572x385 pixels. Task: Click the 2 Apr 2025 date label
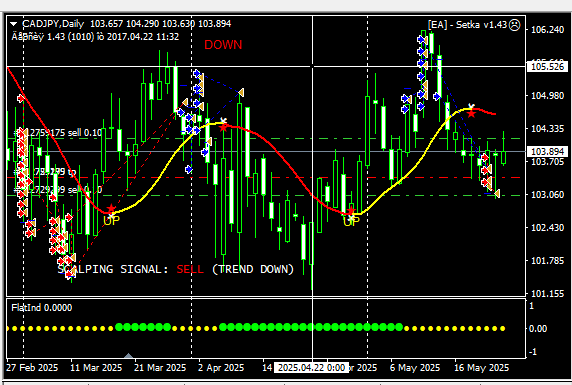click(221, 367)
